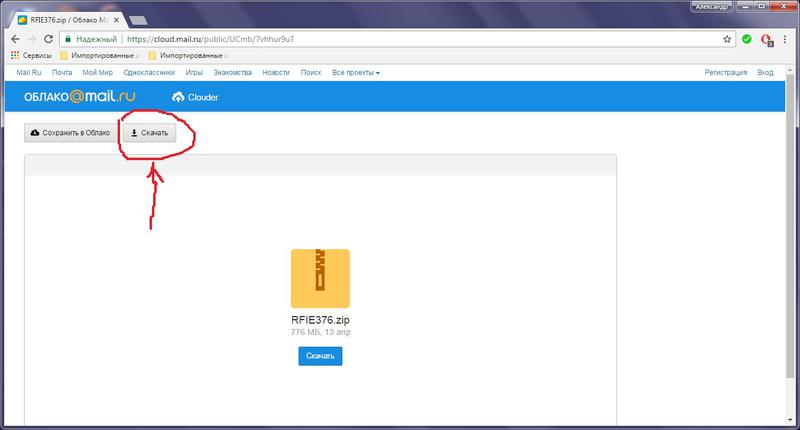Click the browser forward arrow
Viewport: 800px width, 430px height.
point(32,39)
